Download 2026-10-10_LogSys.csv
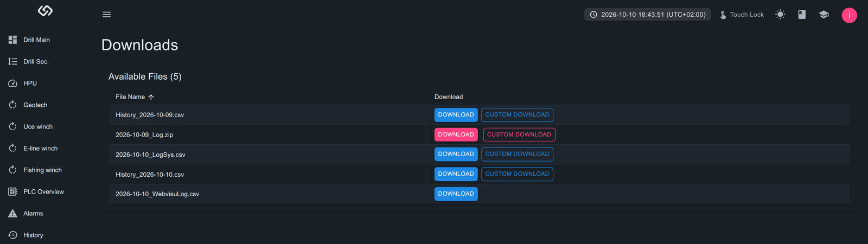 [456, 154]
